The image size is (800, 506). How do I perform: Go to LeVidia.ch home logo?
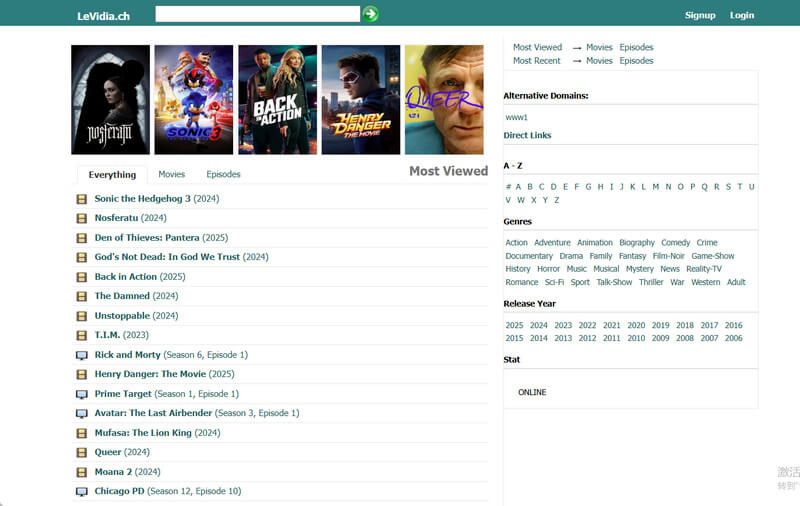click(104, 16)
